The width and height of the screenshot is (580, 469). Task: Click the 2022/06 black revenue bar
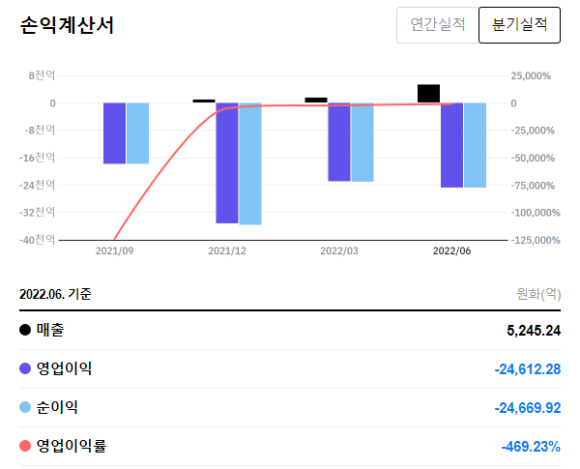pos(429,94)
